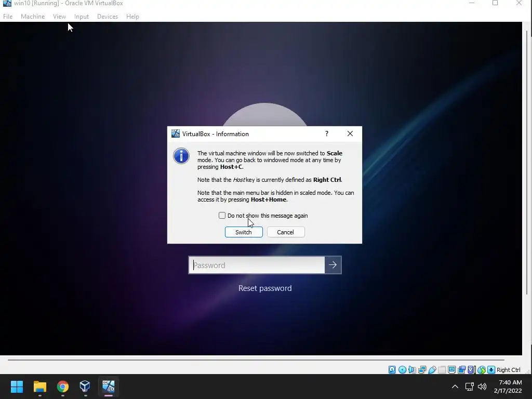This screenshot has width=532, height=399.
Task: Open the Machine menu
Action: click(x=33, y=16)
